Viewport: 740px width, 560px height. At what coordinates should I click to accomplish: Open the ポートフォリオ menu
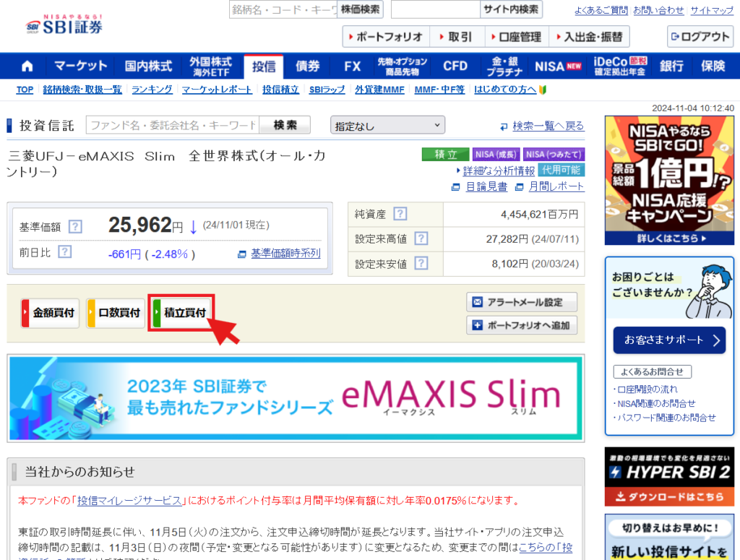pos(386,37)
